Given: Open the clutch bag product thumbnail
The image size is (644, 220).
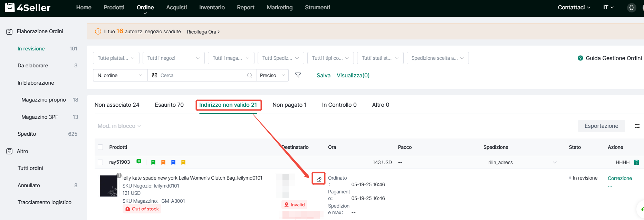Looking at the screenshot, I should tap(108, 186).
